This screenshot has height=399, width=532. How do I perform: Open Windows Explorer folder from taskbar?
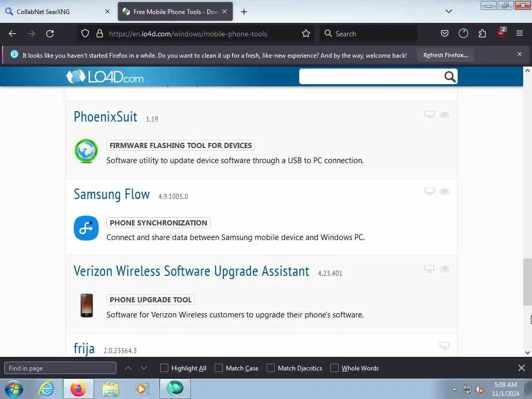111,389
